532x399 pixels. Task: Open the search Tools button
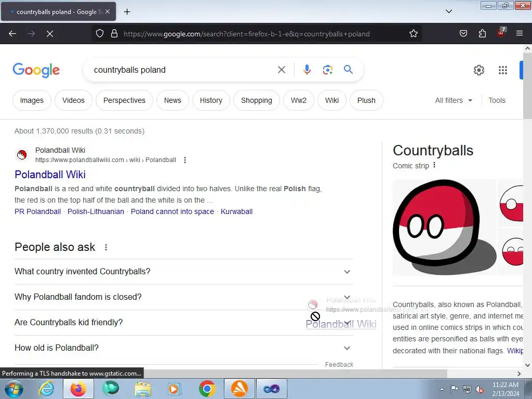click(497, 100)
